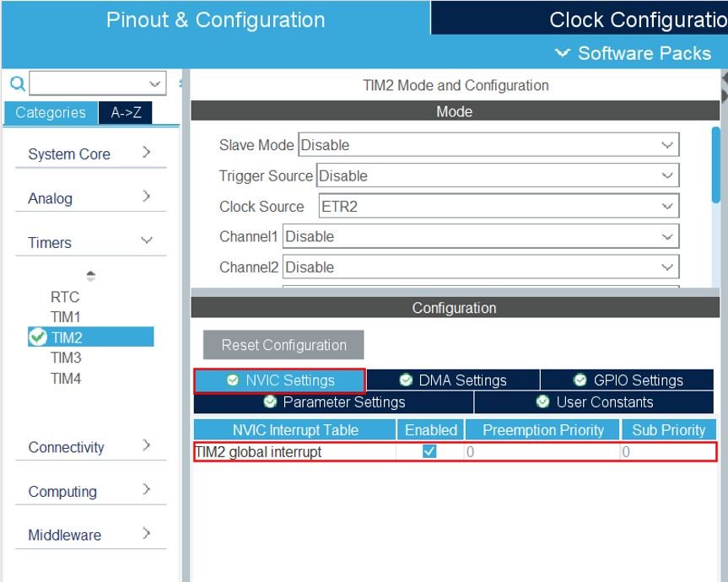The image size is (728, 582).
Task: Click the Configuration section header bar
Action: click(x=455, y=308)
